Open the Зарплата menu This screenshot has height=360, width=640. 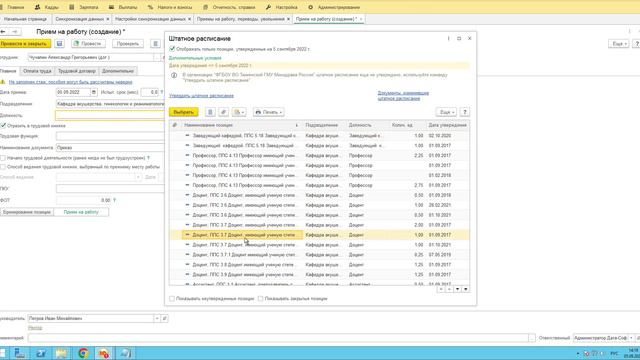(84, 7)
